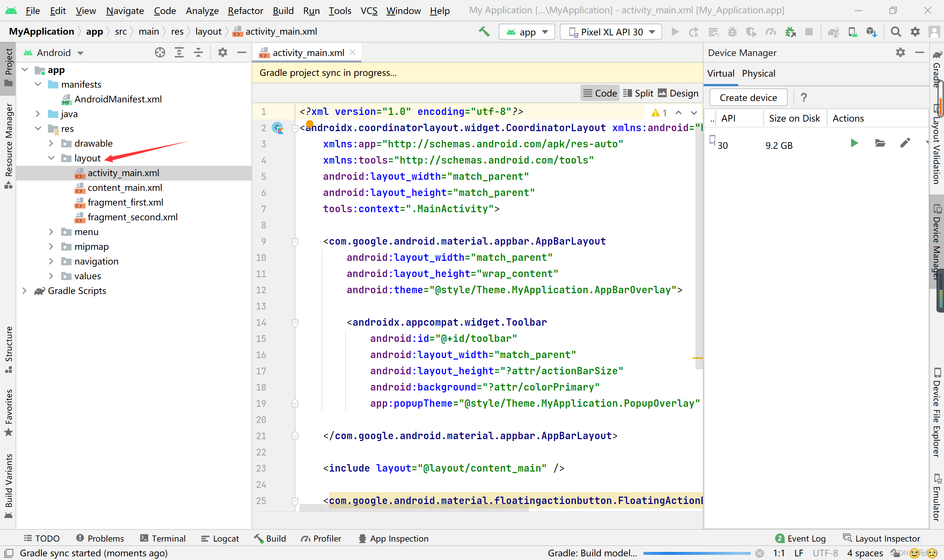
Task: Select Code view mode
Action: (x=600, y=93)
